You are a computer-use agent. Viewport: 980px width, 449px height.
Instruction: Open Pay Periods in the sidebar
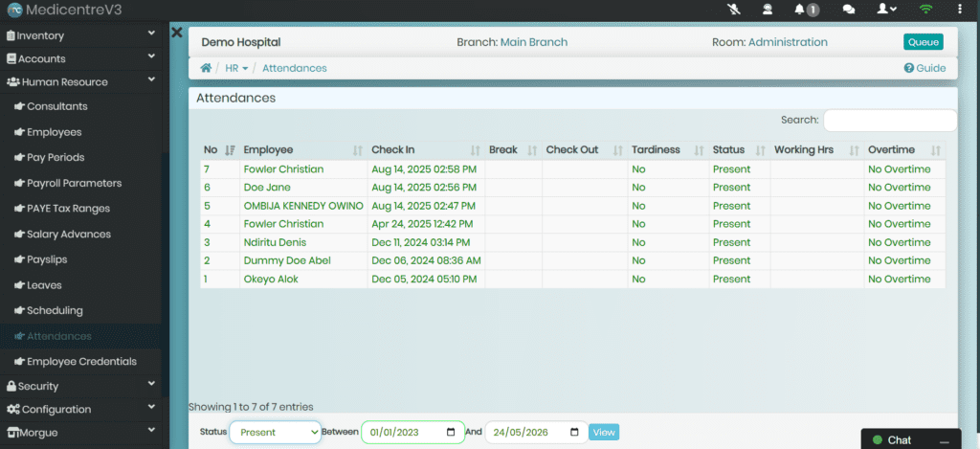(x=56, y=158)
